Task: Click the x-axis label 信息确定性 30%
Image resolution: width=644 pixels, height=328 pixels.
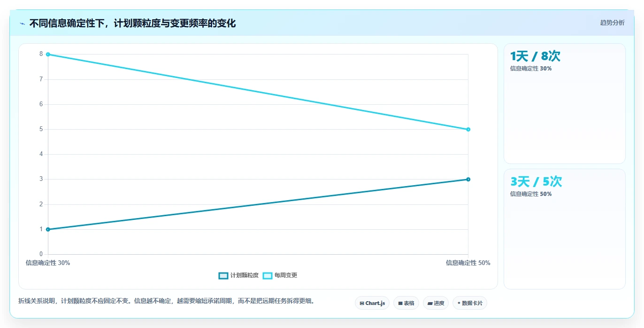Action: (x=48, y=263)
